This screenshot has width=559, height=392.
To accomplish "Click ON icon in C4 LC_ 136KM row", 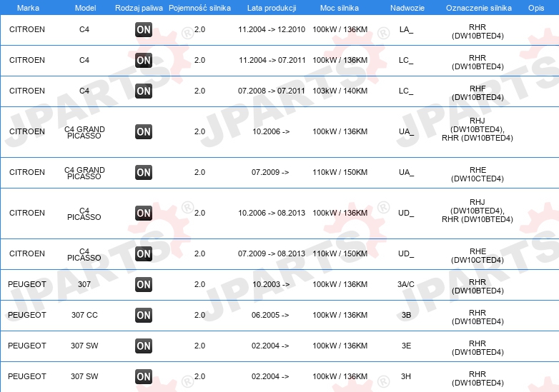I will pos(144,60).
